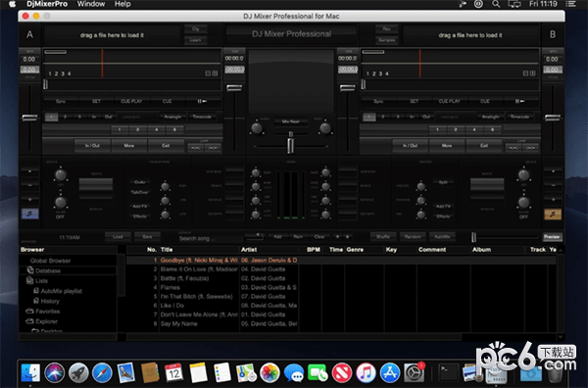Viewport: 588px width, 388px height.
Task: Open Explorer folder in the Browser
Action: [46, 321]
